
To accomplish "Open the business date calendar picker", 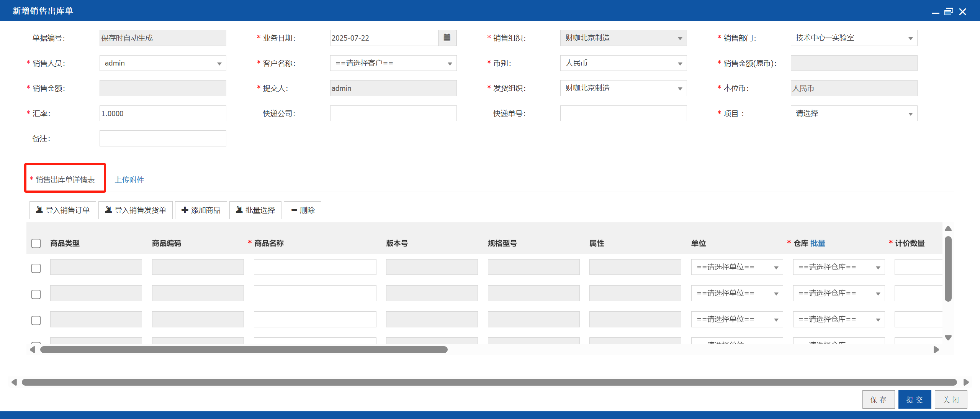I will (x=447, y=38).
